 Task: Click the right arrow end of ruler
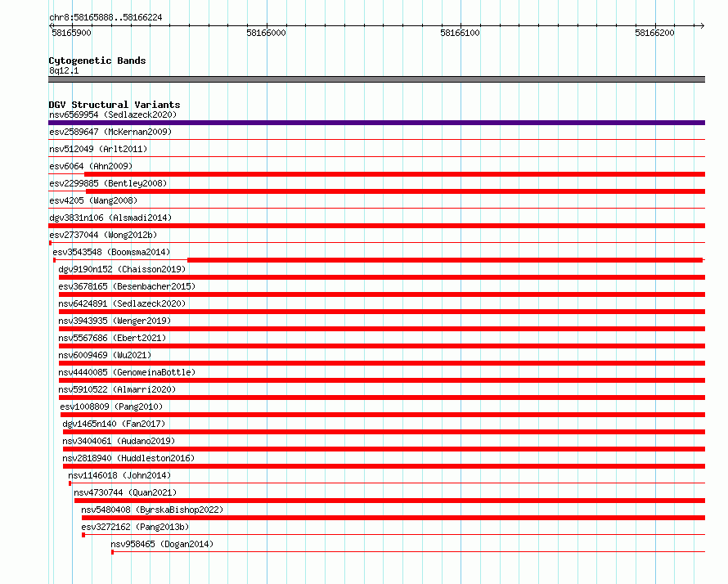pyautogui.click(x=702, y=25)
